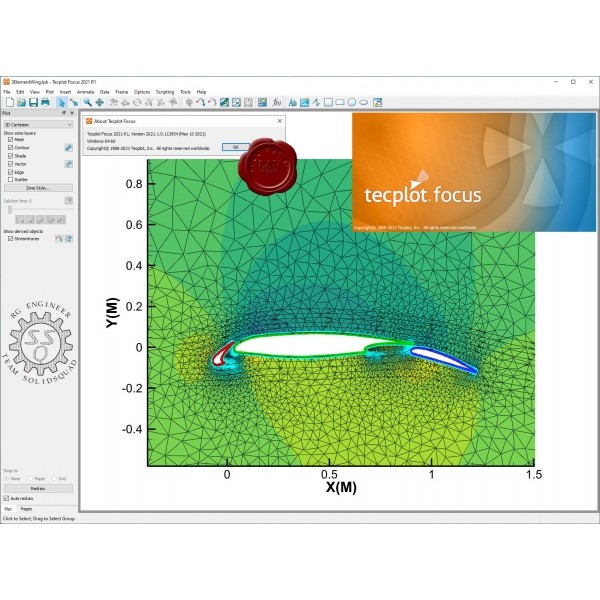Select the square shape tool
The width and height of the screenshot is (600, 600).
[x=328, y=102]
